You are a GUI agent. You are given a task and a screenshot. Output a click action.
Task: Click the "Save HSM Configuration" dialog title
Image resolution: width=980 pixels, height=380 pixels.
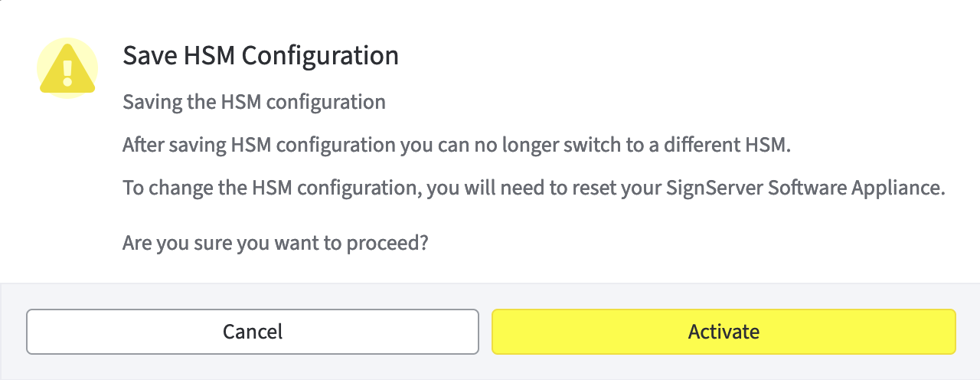260,56
